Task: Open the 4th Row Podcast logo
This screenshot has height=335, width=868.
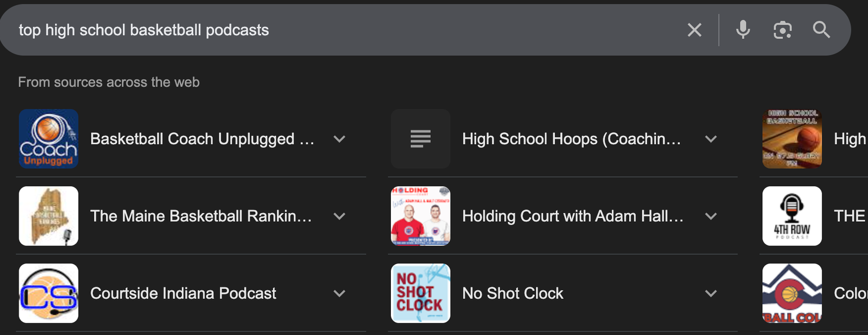Action: click(792, 216)
